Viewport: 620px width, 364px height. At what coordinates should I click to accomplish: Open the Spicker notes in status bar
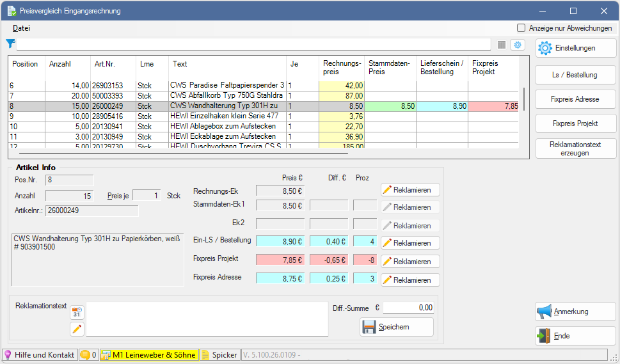pos(219,354)
